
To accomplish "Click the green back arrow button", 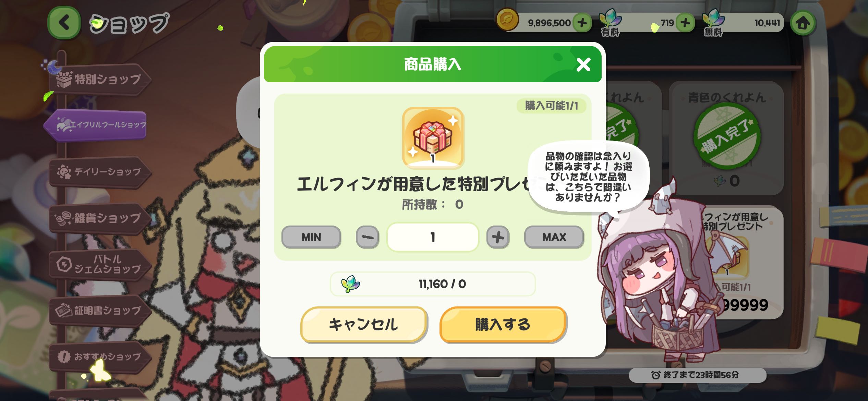I will pos(64,23).
